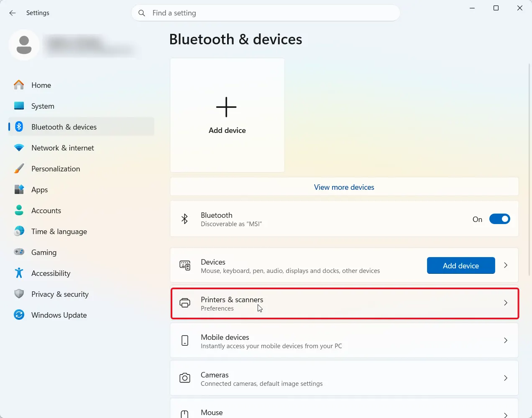
Task: Click the Bluetooth symbol in the Bluetooth row
Action: [x=184, y=219]
